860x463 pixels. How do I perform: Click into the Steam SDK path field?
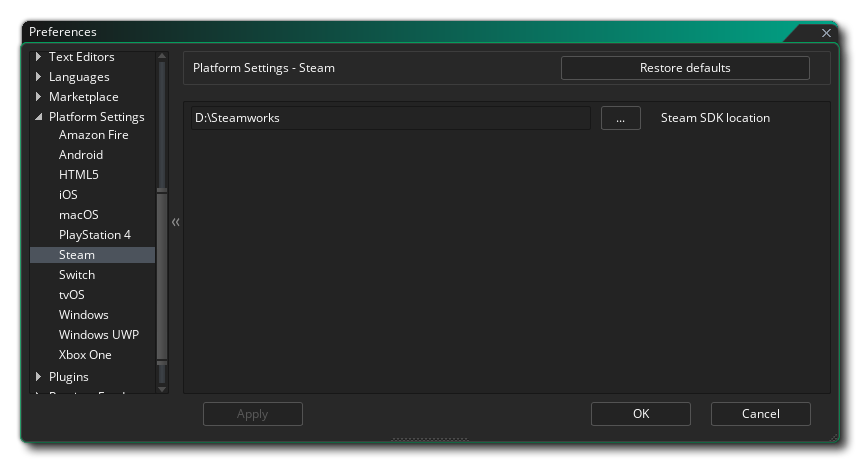tap(391, 118)
